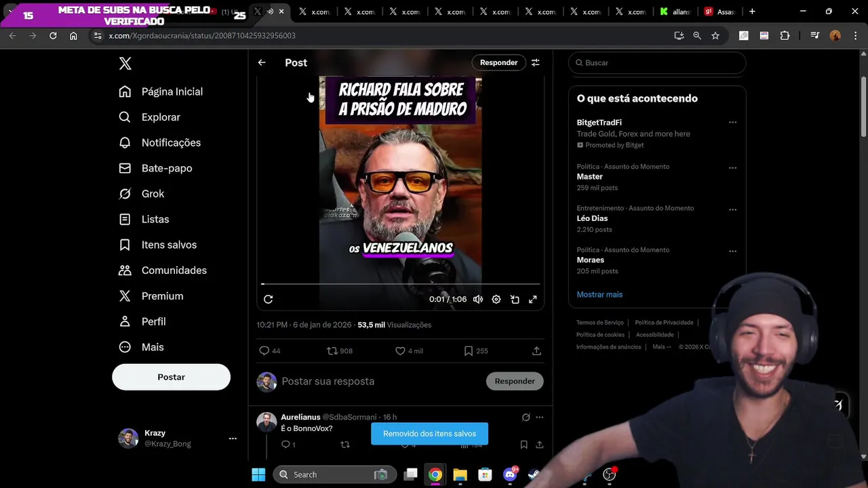
Task: Replay the video with the reload control
Action: pos(269,299)
